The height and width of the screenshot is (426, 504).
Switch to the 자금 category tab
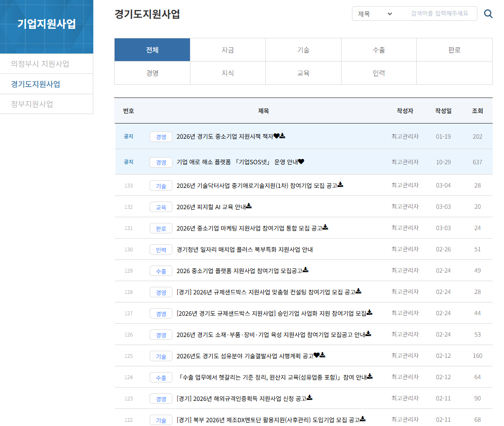coord(228,50)
